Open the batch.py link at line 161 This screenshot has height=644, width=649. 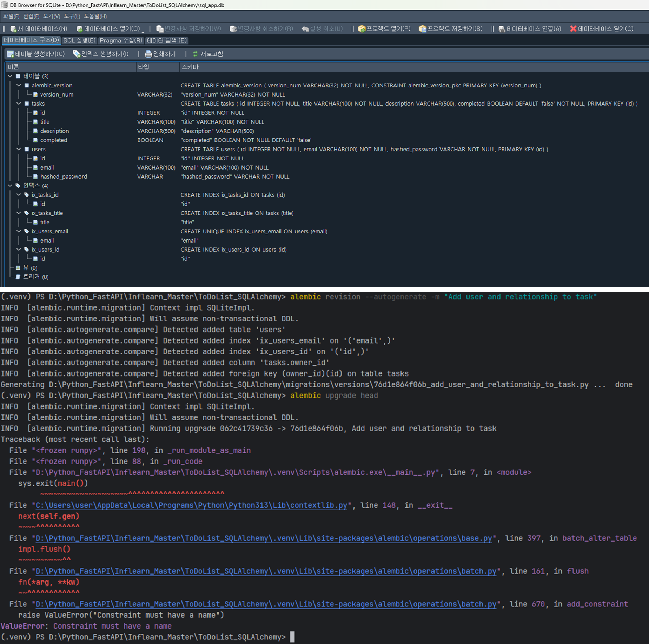click(266, 571)
